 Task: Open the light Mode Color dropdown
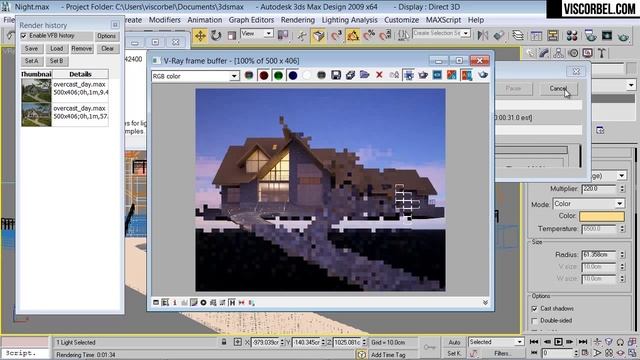620,203
